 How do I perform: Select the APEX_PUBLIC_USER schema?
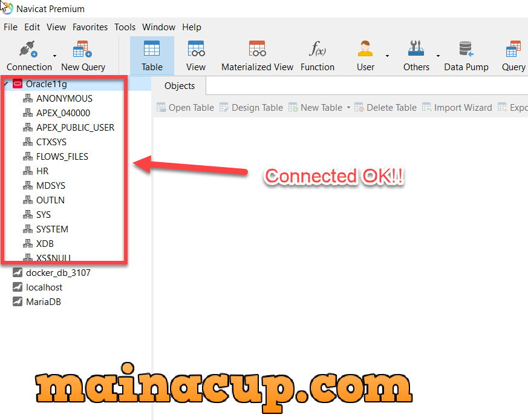point(75,128)
